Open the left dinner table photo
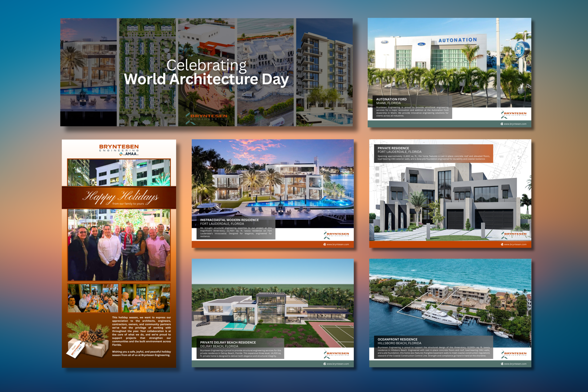 pos(93,298)
